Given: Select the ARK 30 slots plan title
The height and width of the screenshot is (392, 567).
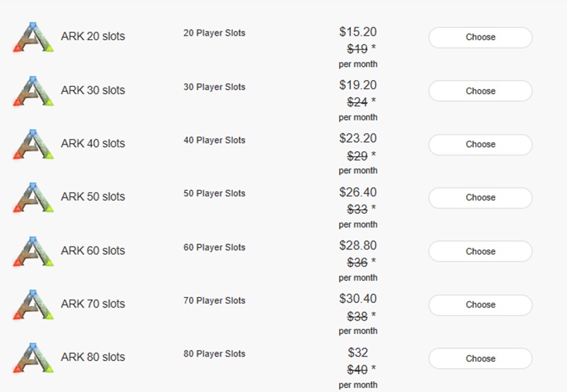Looking at the screenshot, I should coord(92,90).
